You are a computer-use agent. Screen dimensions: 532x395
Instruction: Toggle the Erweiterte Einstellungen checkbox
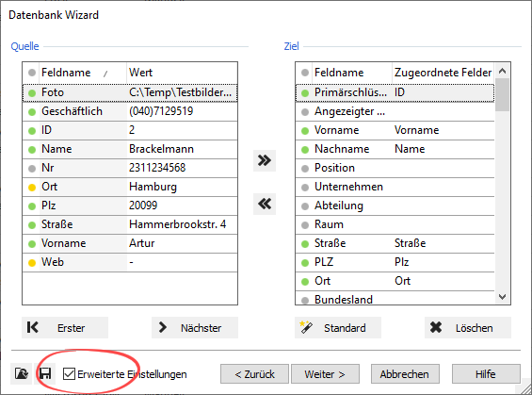70,374
